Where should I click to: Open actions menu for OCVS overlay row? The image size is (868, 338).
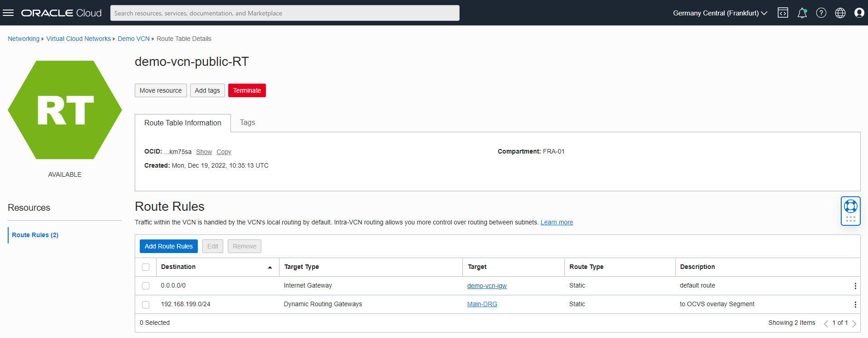pos(855,304)
